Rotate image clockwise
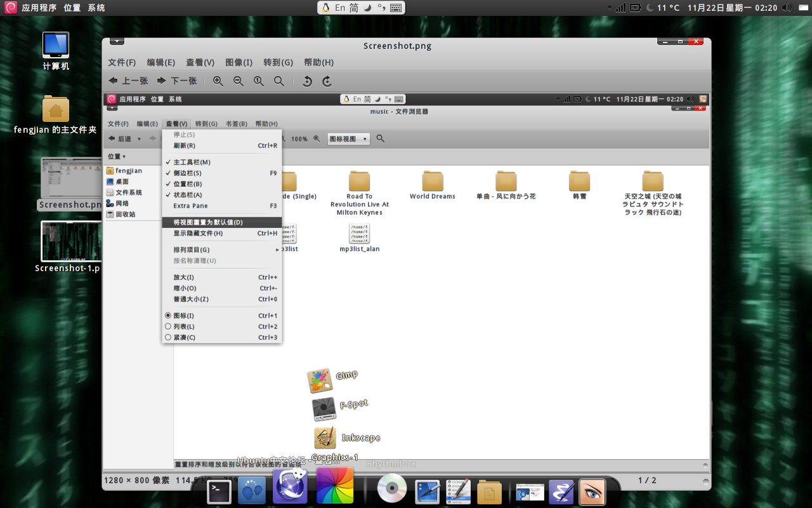 tap(327, 81)
